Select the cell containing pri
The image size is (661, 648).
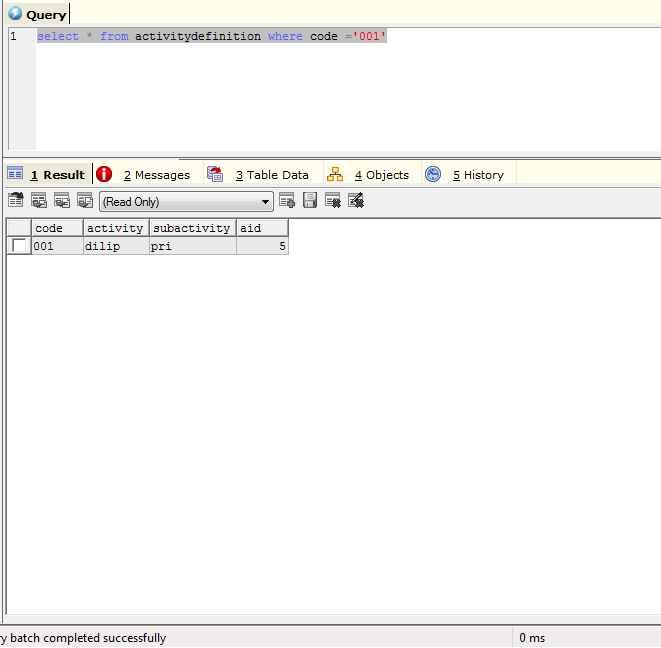tap(193, 246)
